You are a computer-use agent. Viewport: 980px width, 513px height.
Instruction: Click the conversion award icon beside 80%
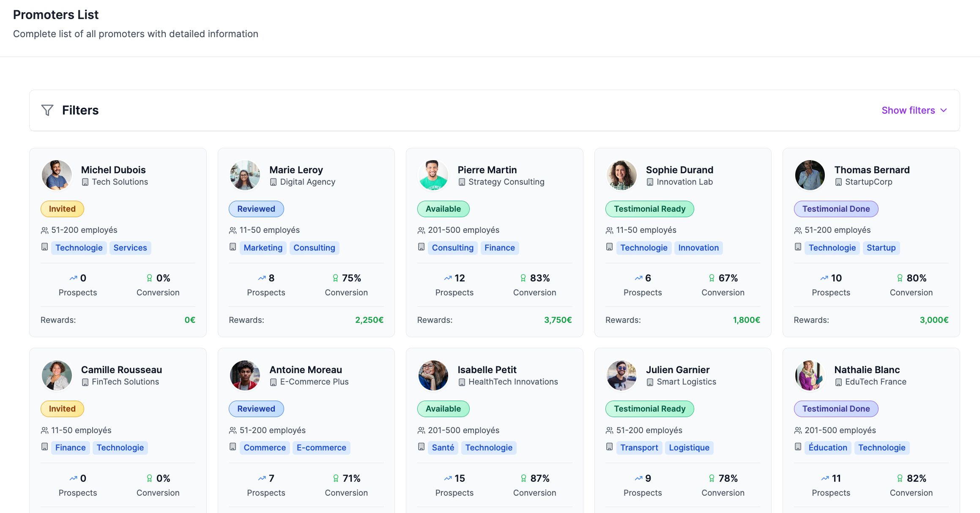900,278
